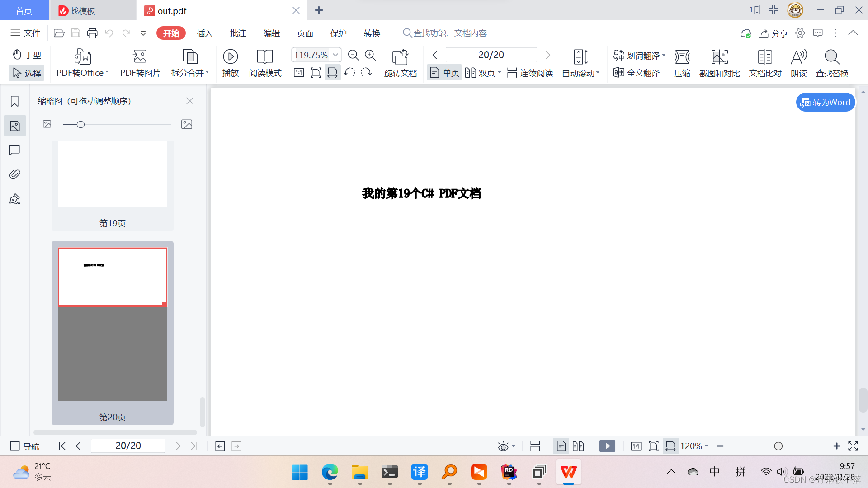Rotate page counterclockwise icon

tap(349, 72)
